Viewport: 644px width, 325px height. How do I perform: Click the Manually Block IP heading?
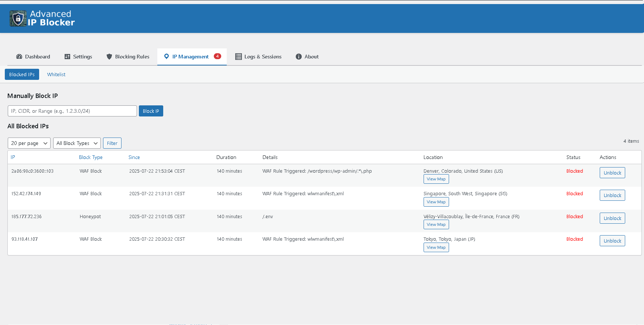(x=32, y=96)
